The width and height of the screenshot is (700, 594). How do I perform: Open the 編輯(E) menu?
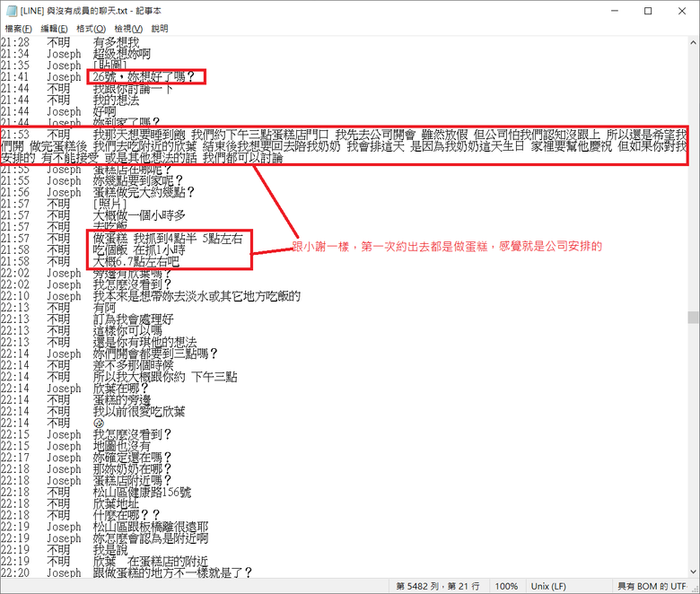54,29
